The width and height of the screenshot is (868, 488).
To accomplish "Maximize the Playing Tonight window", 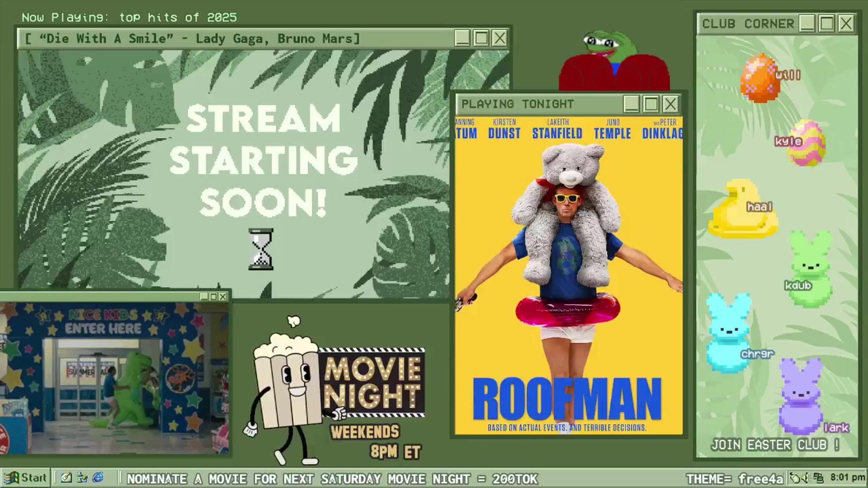I will pyautogui.click(x=651, y=104).
